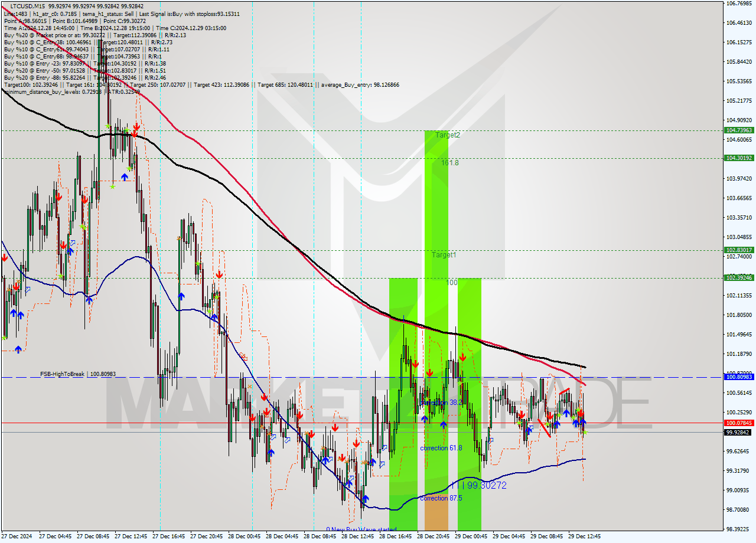This screenshot has width=756, height=543.
Task: Click the correction 38.2 label
Action: (x=441, y=402)
